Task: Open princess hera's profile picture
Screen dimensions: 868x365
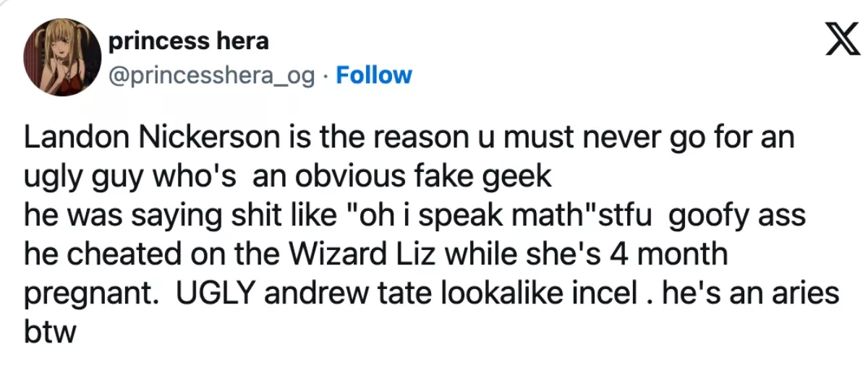Action: tap(59, 58)
